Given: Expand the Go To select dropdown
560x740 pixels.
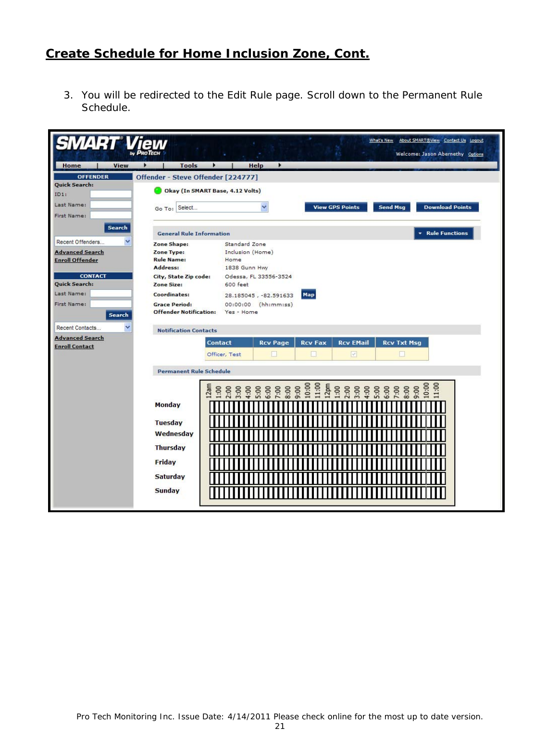Looking at the screenshot, I should 222,208.
